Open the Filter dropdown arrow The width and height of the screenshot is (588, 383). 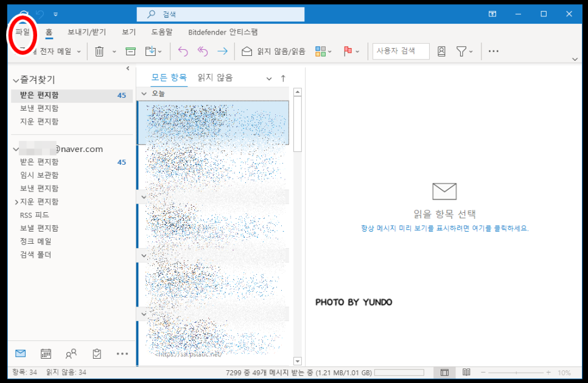(471, 52)
